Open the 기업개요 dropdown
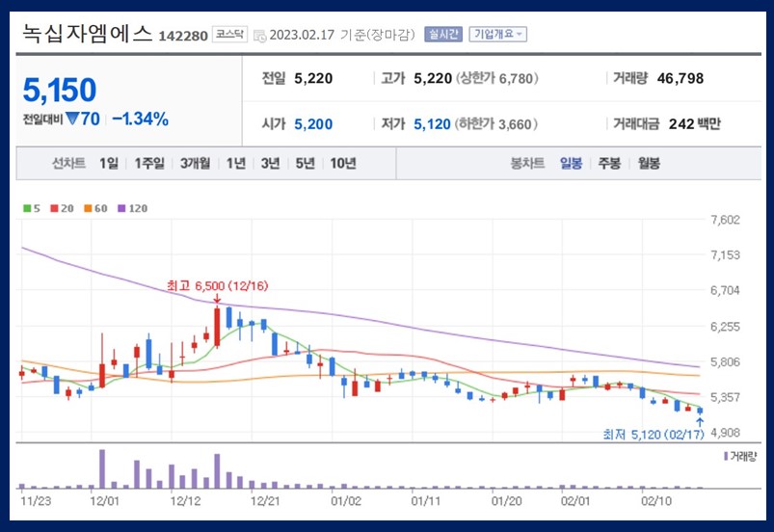774x532 pixels. pos(497,34)
